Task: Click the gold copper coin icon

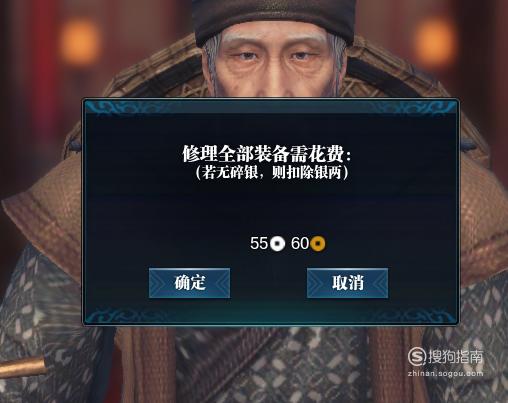Action: [318, 244]
